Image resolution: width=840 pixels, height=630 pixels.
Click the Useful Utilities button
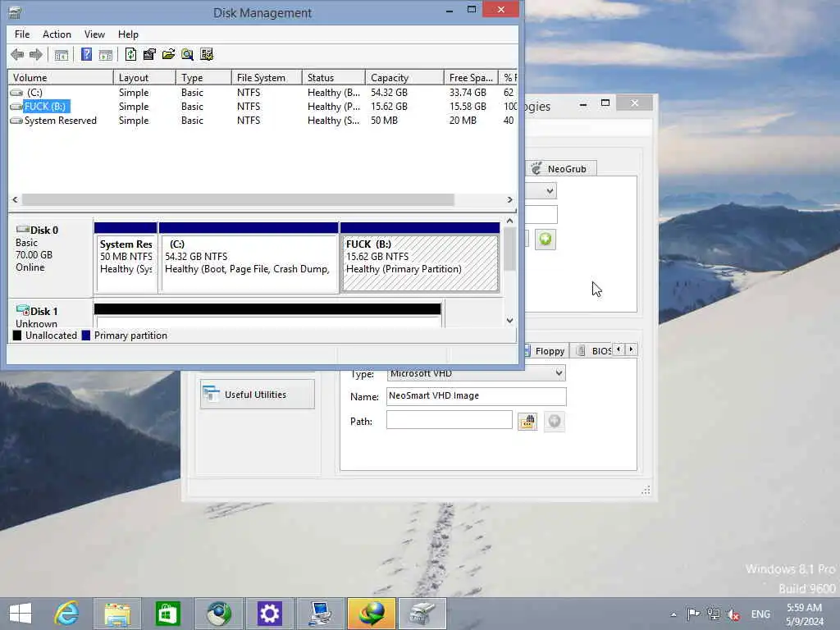pyautogui.click(x=257, y=395)
